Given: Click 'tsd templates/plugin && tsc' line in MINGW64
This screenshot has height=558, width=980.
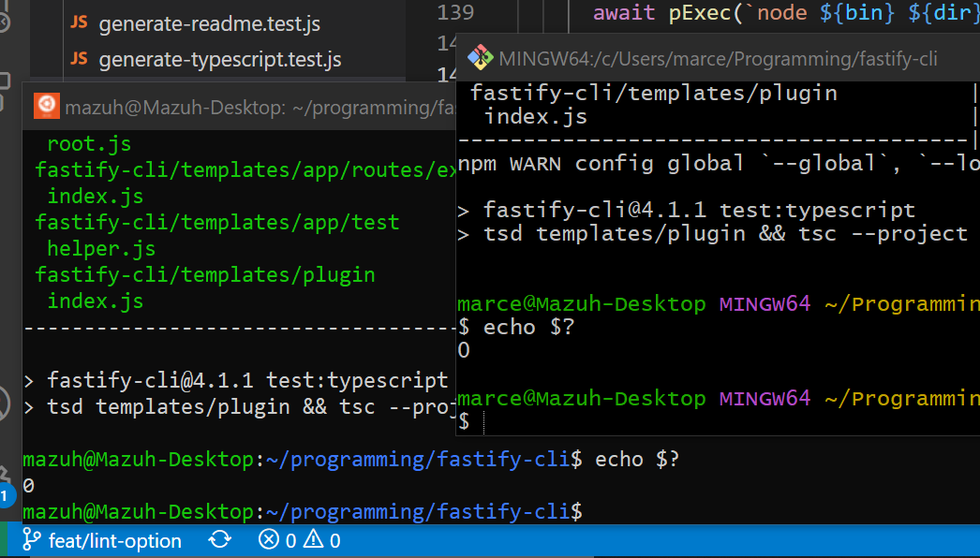Looking at the screenshot, I should (712, 234).
